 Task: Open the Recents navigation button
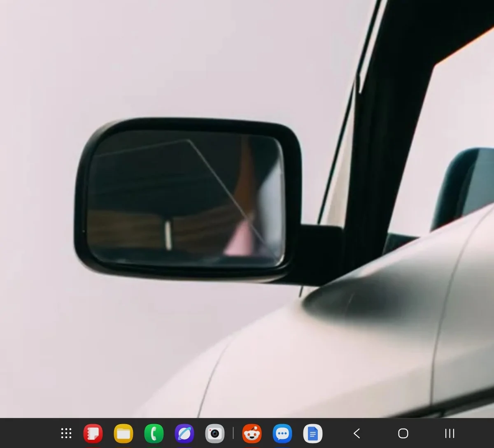[x=450, y=433]
